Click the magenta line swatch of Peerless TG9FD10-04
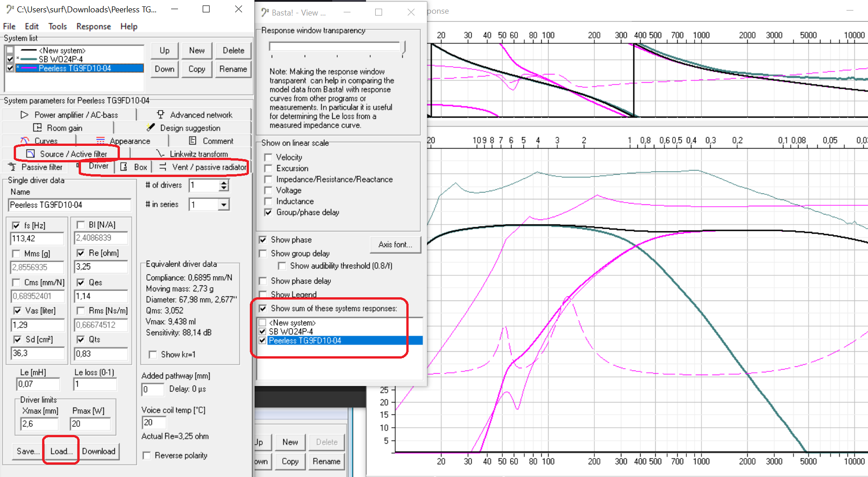The height and width of the screenshot is (477, 868). coord(28,69)
